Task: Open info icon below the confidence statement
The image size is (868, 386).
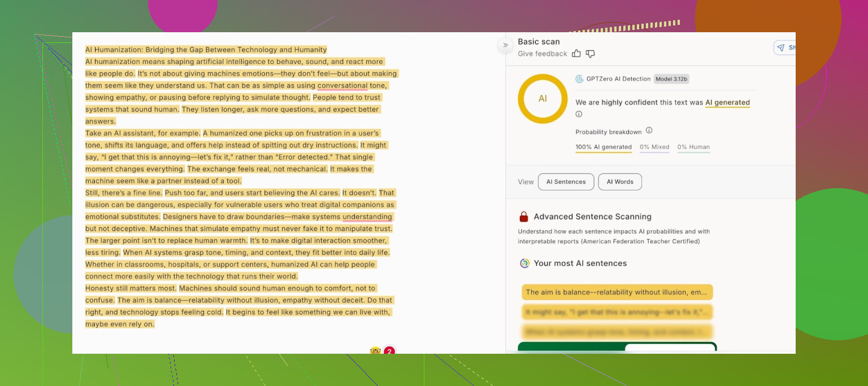Action: (579, 114)
